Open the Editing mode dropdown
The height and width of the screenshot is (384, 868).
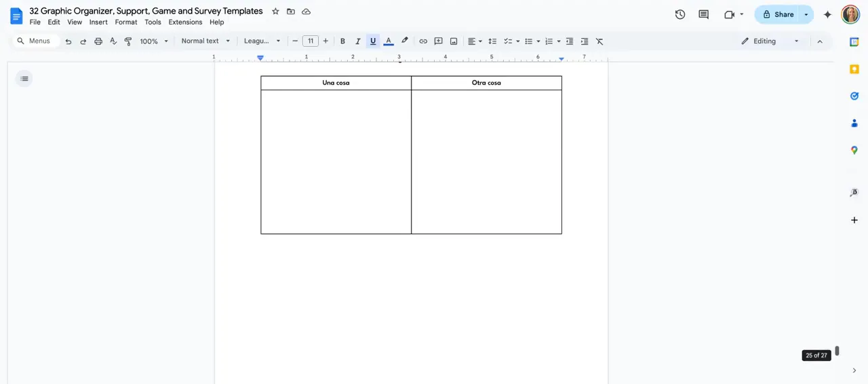pyautogui.click(x=771, y=41)
